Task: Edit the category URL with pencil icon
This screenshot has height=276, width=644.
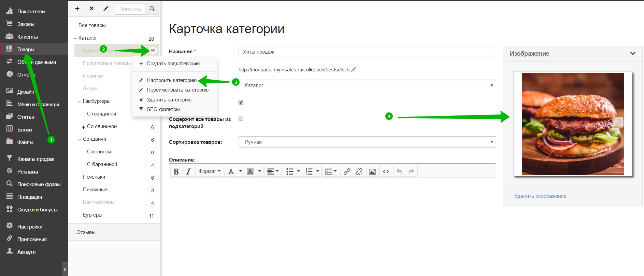Action: tap(354, 69)
